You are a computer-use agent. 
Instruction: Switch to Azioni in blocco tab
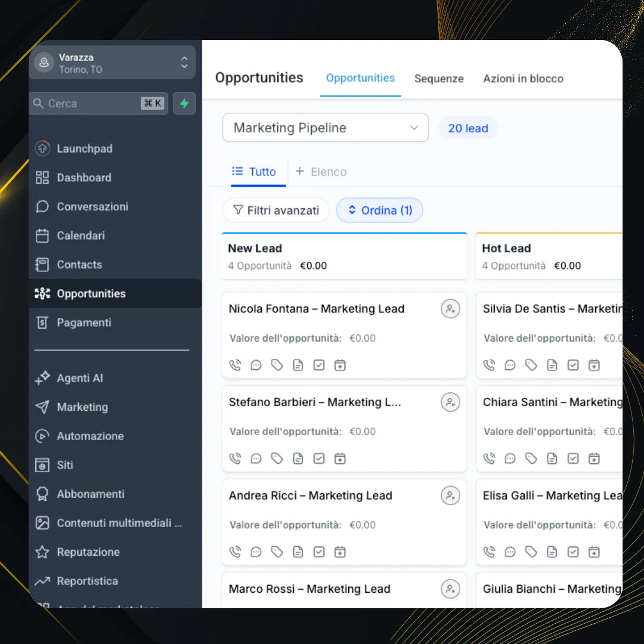(523, 79)
